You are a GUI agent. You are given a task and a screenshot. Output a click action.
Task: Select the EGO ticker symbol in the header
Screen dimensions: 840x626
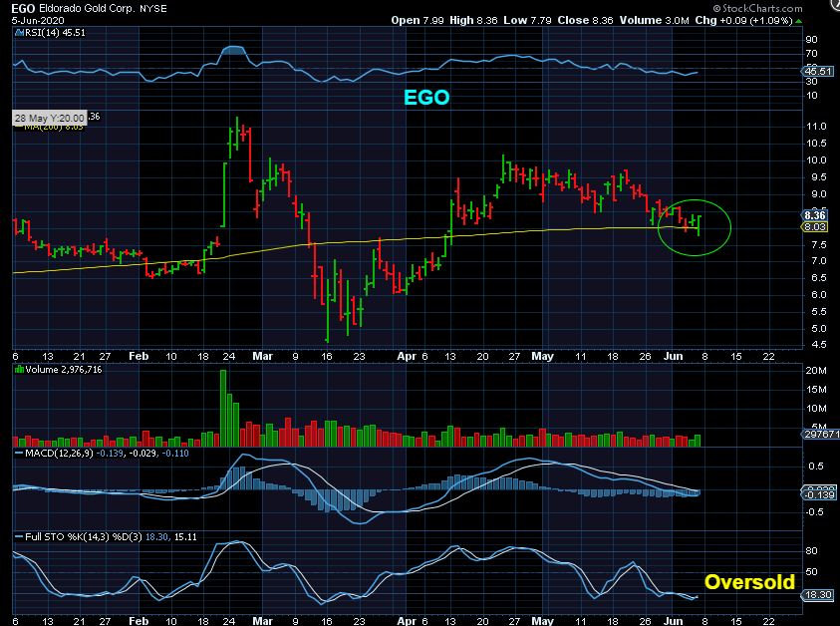tap(23, 9)
